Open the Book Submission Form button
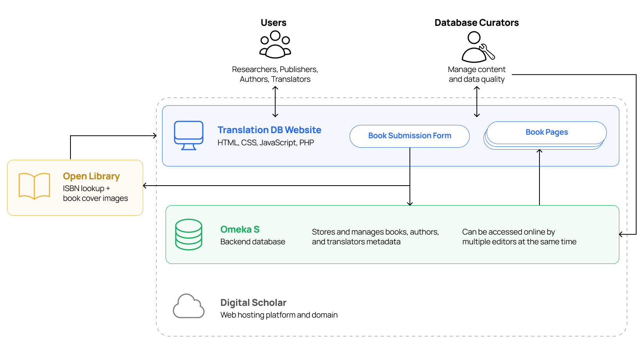This screenshot has height=354, width=644. coord(409,136)
